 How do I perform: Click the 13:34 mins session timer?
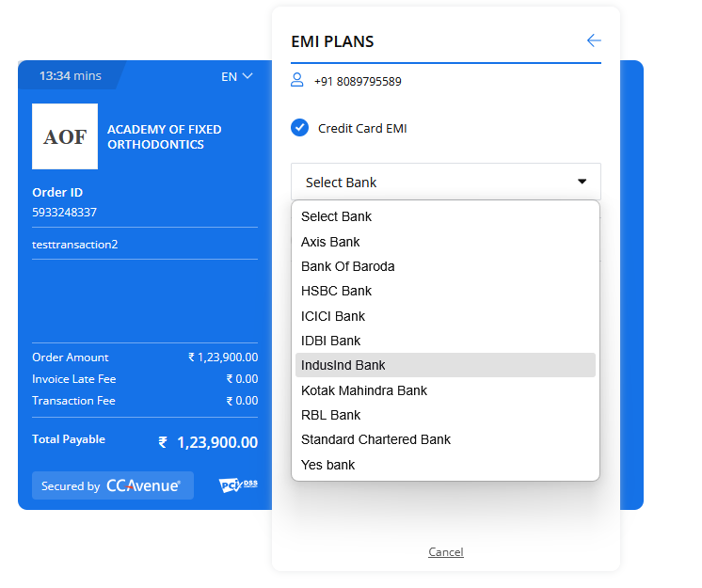(x=70, y=75)
